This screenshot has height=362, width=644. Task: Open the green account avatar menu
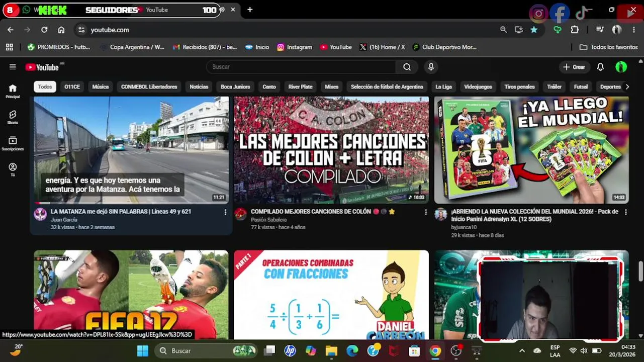(621, 67)
